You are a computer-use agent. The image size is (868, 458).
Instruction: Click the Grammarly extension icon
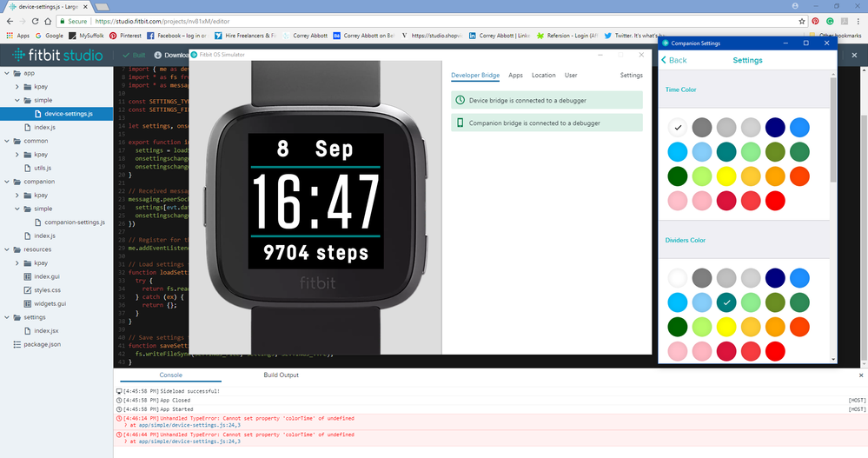pyautogui.click(x=831, y=21)
